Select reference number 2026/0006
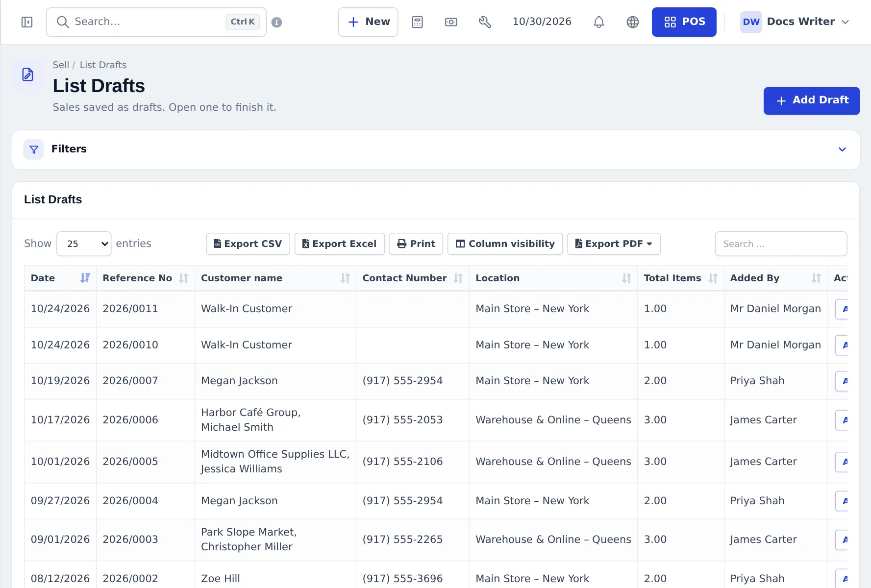The image size is (871, 588). click(x=130, y=420)
